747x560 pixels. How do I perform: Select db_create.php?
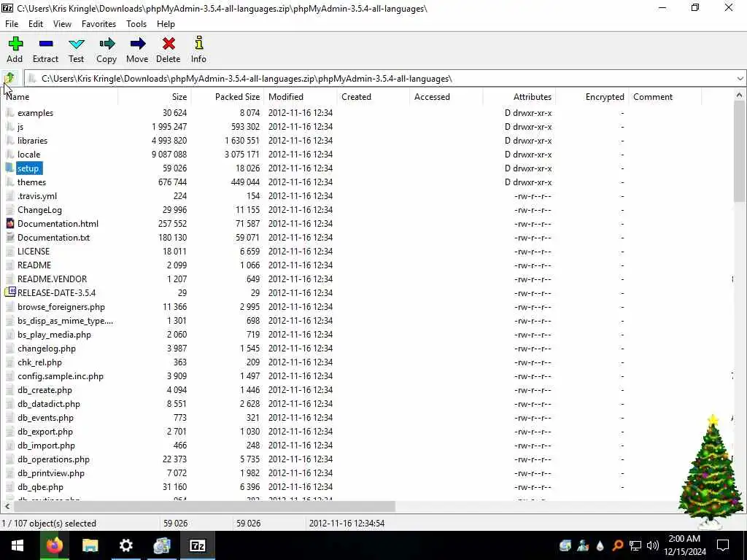click(x=44, y=389)
